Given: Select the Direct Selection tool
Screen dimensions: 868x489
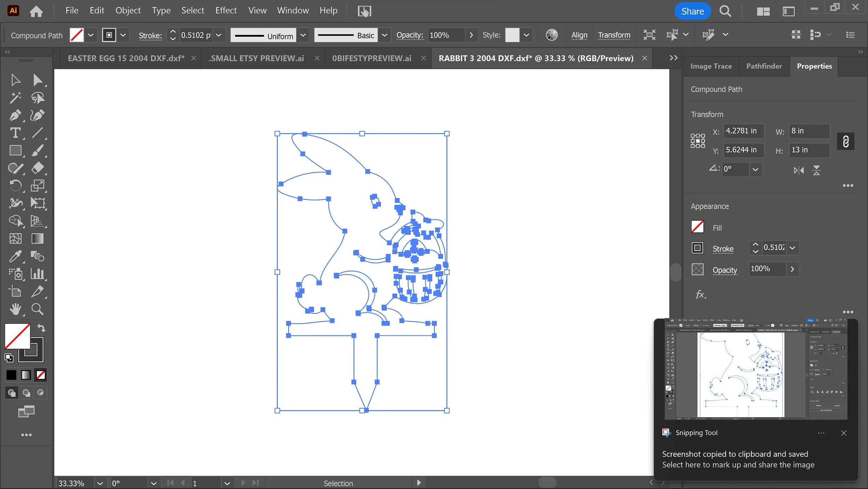Looking at the screenshot, I should [x=37, y=80].
